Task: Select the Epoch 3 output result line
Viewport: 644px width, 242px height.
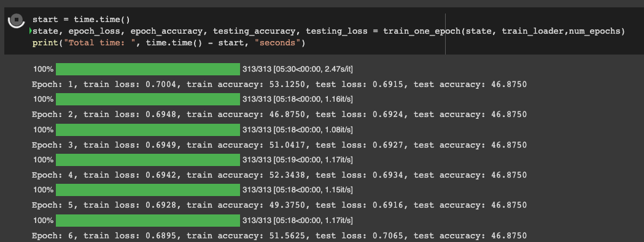Action: [279, 145]
